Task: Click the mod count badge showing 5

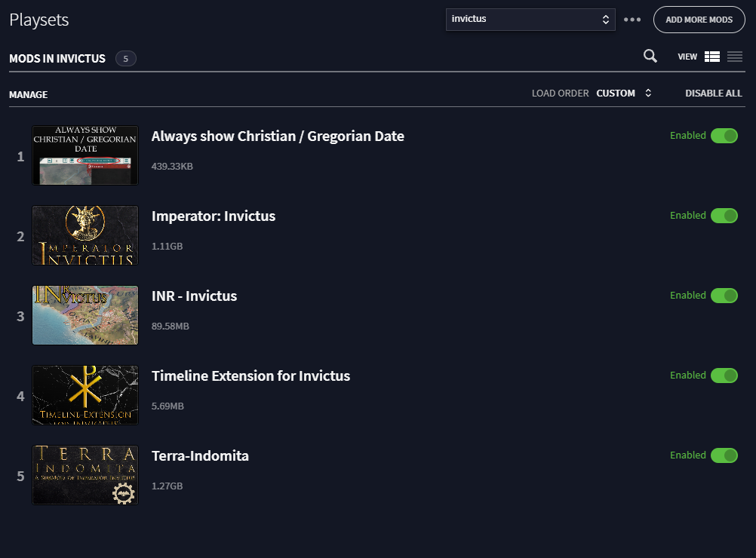Action: pyautogui.click(x=126, y=58)
